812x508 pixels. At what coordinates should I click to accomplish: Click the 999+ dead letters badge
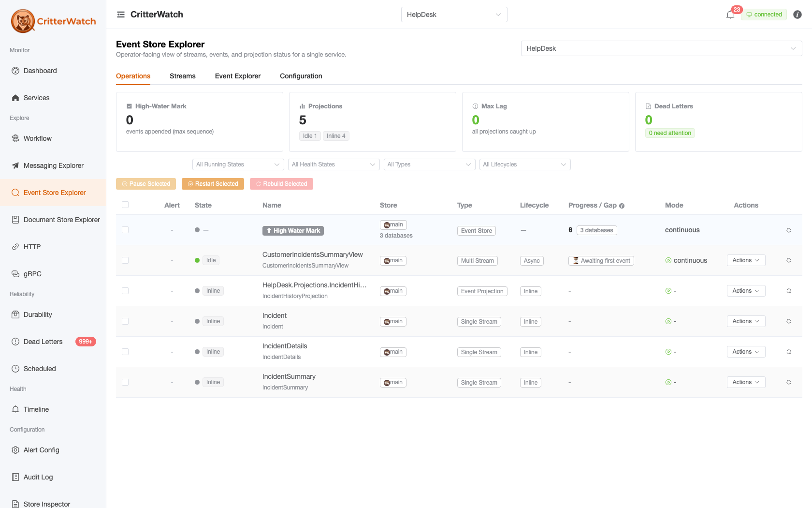coord(86,342)
